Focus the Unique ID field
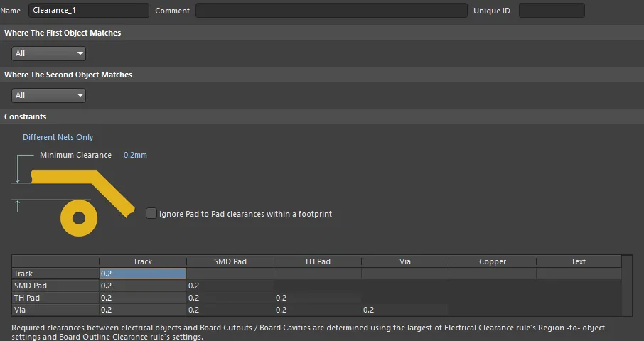644x341 pixels. point(552,10)
